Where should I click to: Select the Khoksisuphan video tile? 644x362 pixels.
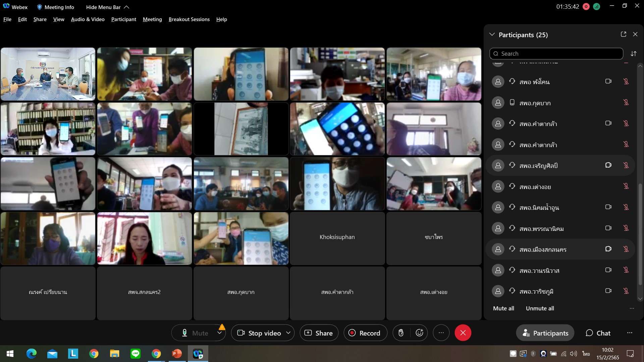(x=337, y=238)
